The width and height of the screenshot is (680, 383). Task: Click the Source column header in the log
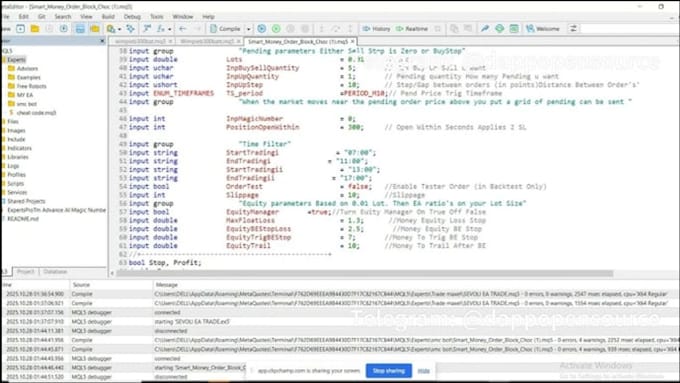(x=81, y=285)
